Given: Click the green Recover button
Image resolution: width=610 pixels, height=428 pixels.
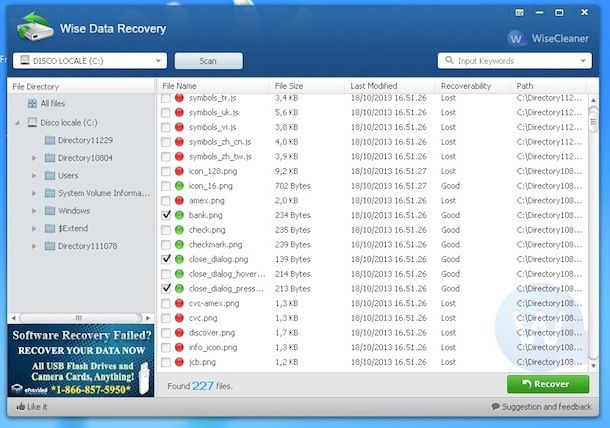Looking at the screenshot, I should [x=548, y=384].
